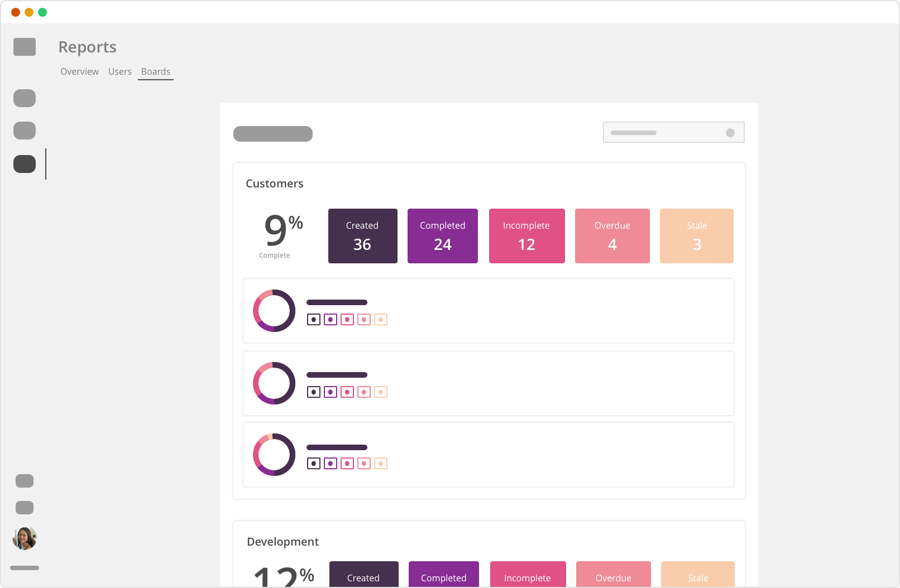Click the first row's title bar placeholder
The width and height of the screenshot is (900, 588).
pyautogui.click(x=337, y=302)
